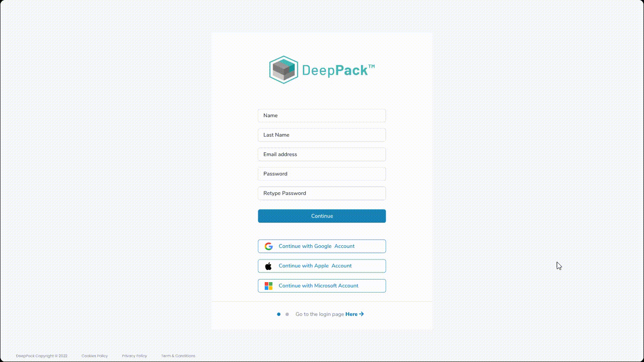The height and width of the screenshot is (362, 644).
Task: Continue with Google Account
Action: tap(322, 246)
